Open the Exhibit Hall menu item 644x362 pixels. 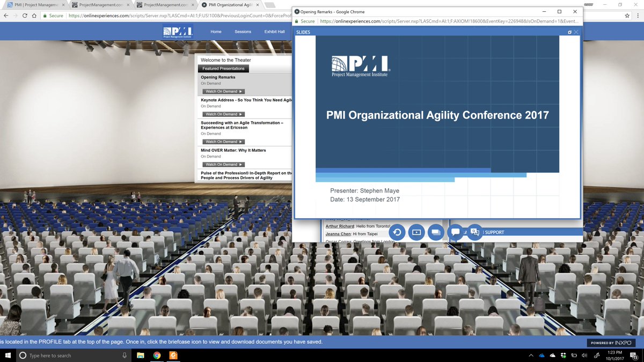pyautogui.click(x=275, y=32)
